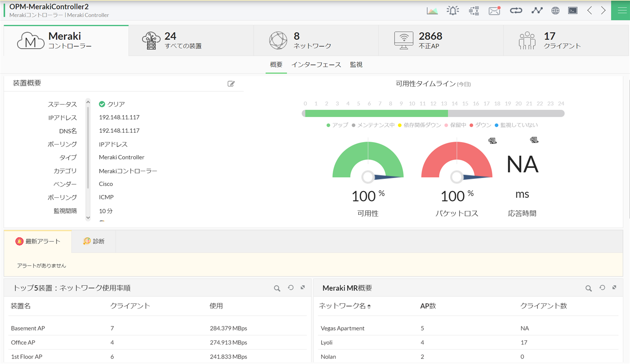The height and width of the screenshot is (364, 630).
Task: Click the alarm bell icon
Action: pos(452,11)
